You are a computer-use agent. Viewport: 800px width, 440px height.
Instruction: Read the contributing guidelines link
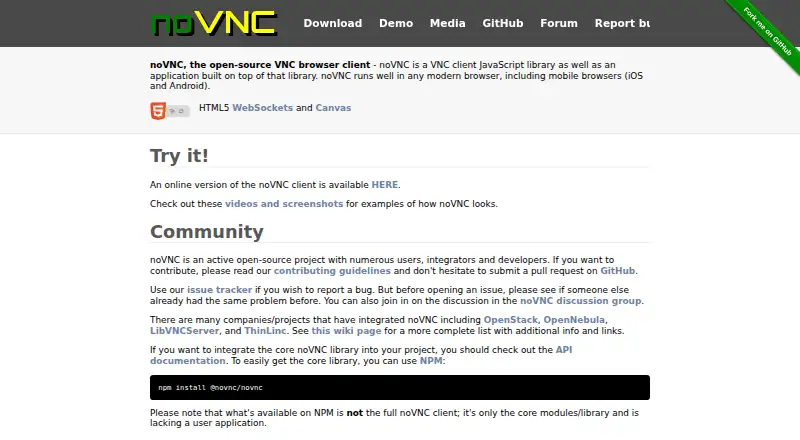(332, 271)
